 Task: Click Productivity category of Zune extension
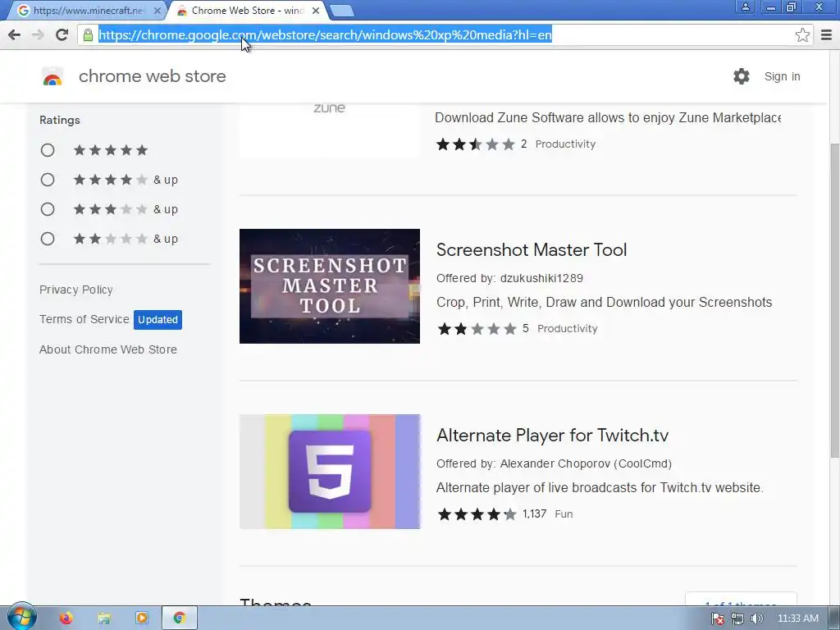tap(565, 144)
